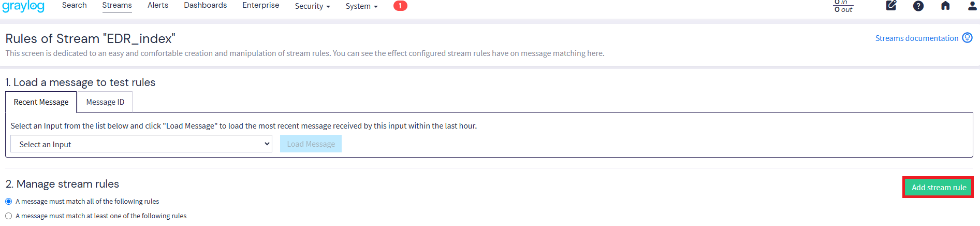Open the Streams documentation link
Viewport: 980px width, 226px height.
[x=916, y=38]
